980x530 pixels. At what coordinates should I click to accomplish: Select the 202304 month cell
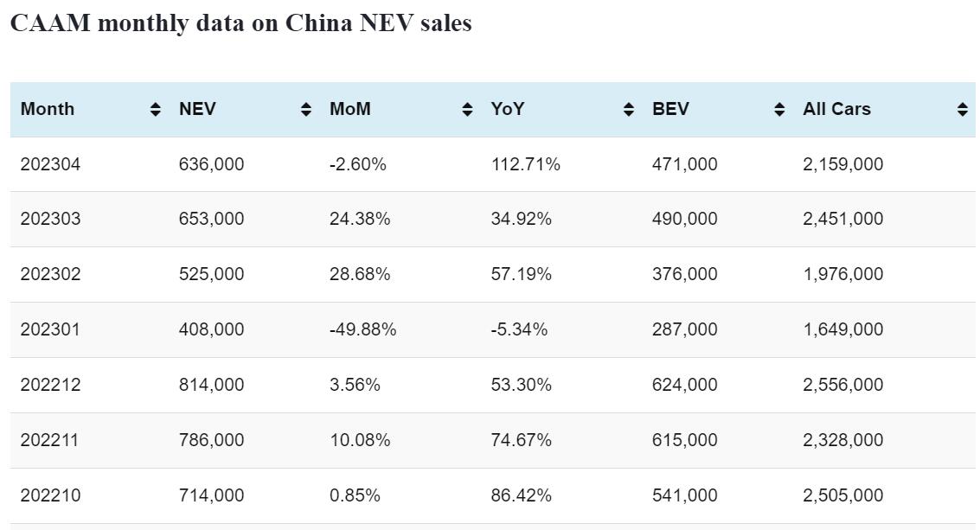tap(50, 164)
